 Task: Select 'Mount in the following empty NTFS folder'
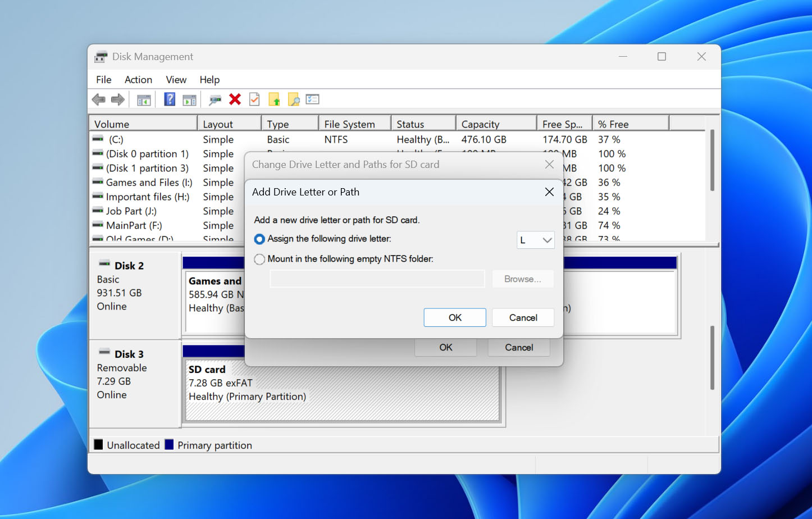[x=259, y=259]
